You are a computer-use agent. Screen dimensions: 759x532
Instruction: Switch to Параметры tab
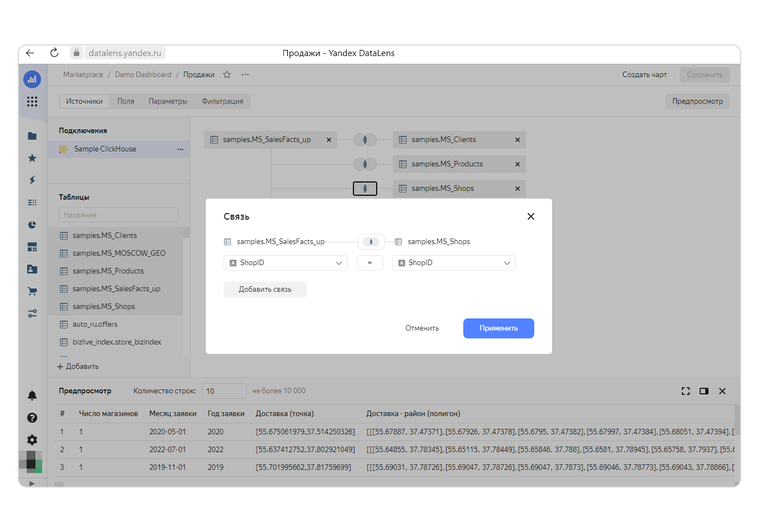click(x=168, y=102)
